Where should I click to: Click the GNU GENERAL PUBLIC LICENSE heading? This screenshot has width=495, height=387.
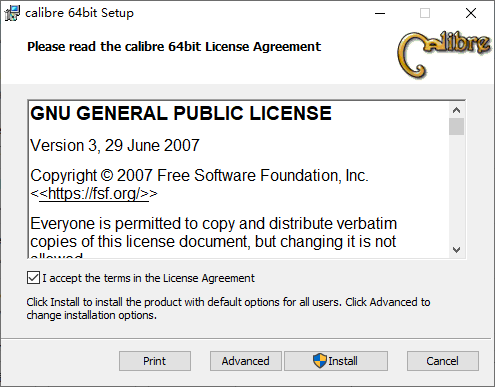point(181,113)
